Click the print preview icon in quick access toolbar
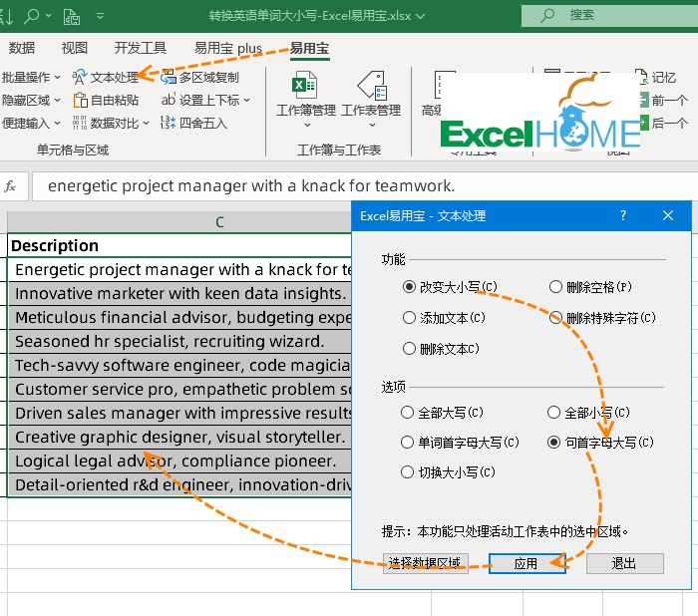698x616 pixels. (72, 17)
